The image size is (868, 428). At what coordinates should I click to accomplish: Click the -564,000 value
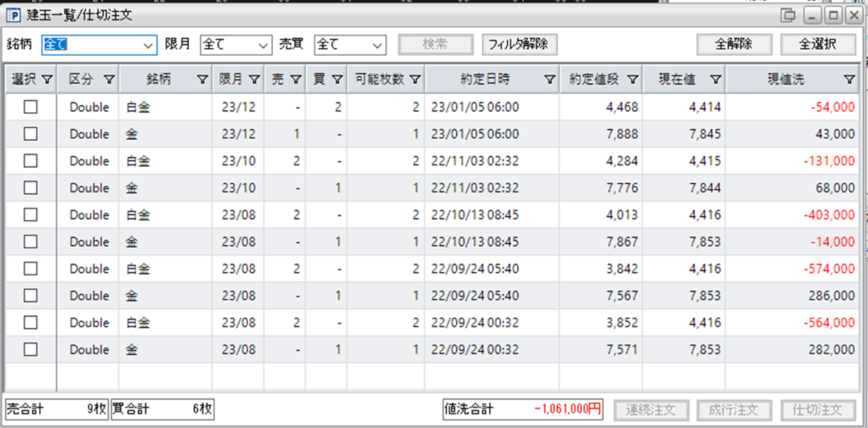click(x=829, y=323)
